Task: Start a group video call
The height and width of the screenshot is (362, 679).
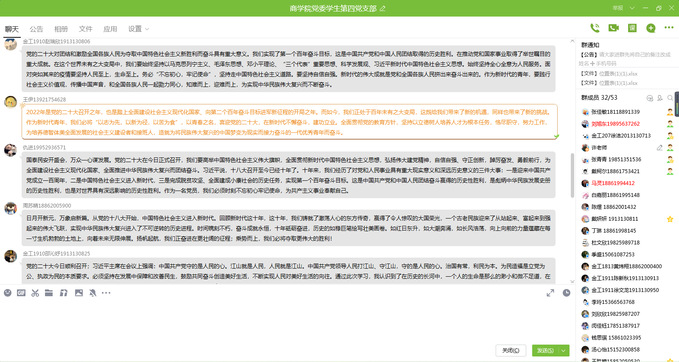Action: click(x=614, y=28)
